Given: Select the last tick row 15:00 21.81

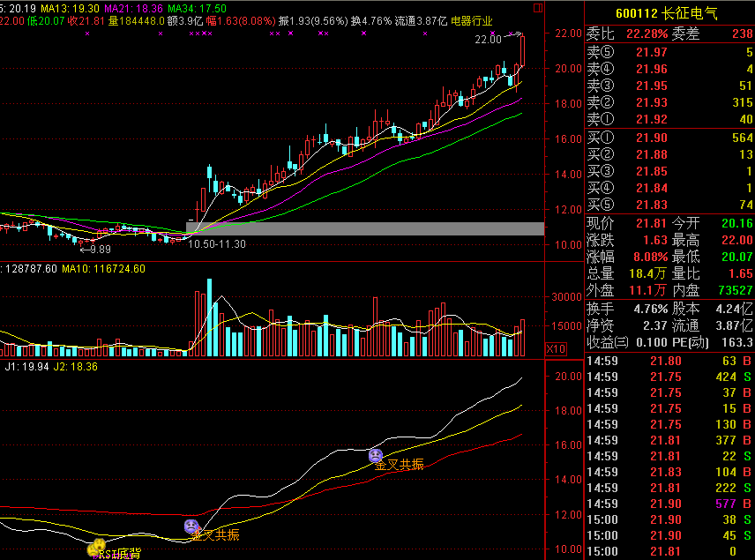Looking at the screenshot, I should pyautogui.click(x=669, y=551).
